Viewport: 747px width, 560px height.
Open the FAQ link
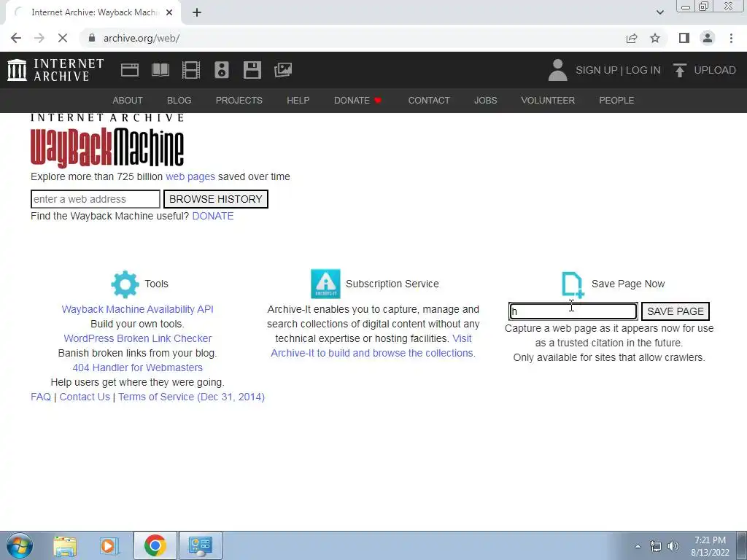coord(41,397)
